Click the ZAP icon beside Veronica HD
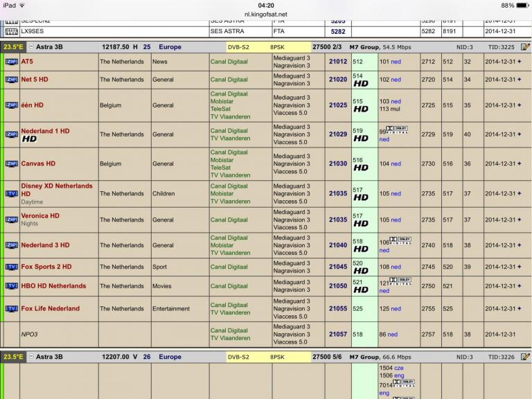The width and height of the screenshot is (532, 399). (x=12, y=220)
